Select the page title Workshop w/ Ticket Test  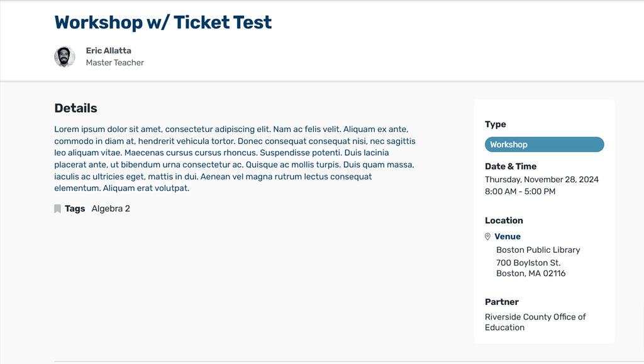(x=162, y=22)
